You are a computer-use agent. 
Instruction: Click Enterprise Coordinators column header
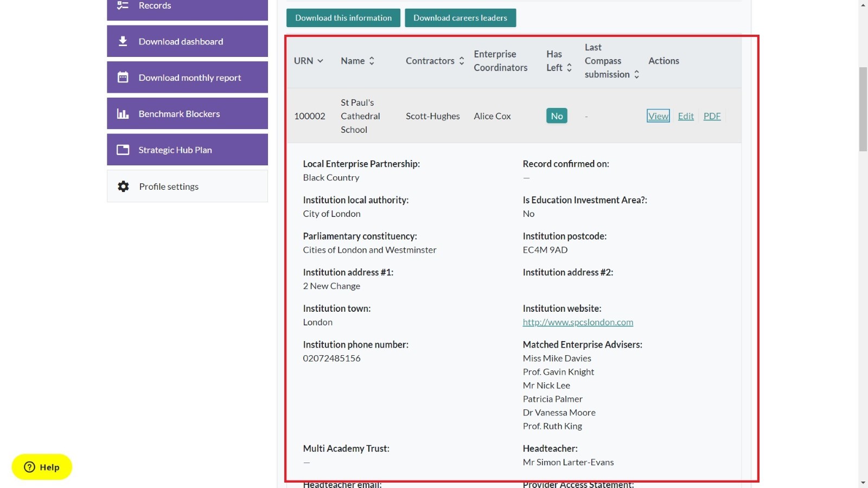pyautogui.click(x=500, y=61)
